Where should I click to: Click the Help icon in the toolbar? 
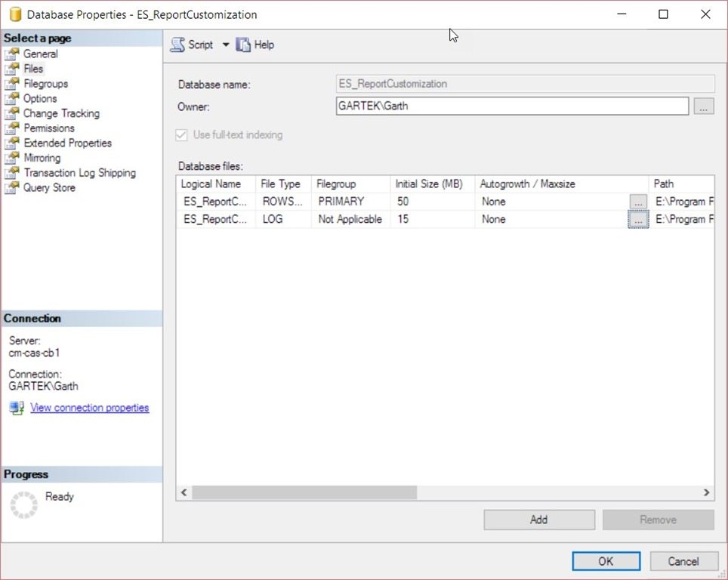[242, 44]
